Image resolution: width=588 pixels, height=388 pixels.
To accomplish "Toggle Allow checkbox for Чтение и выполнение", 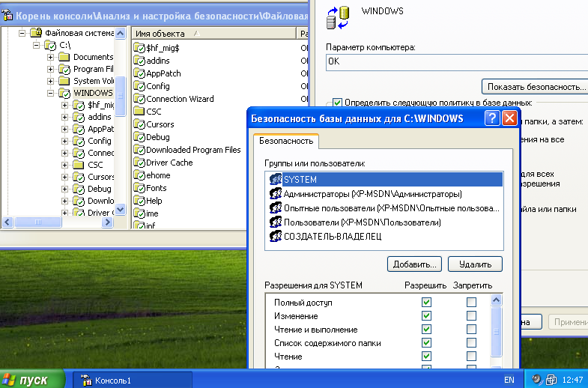I will (426, 329).
